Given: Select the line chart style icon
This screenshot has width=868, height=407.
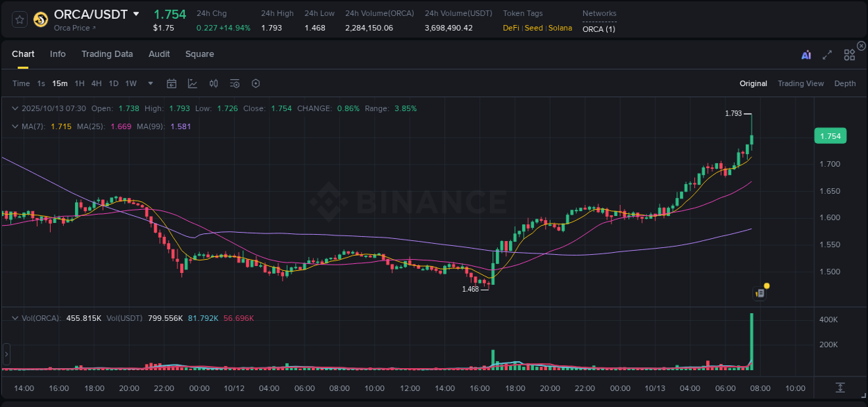Looking at the screenshot, I should pos(192,83).
